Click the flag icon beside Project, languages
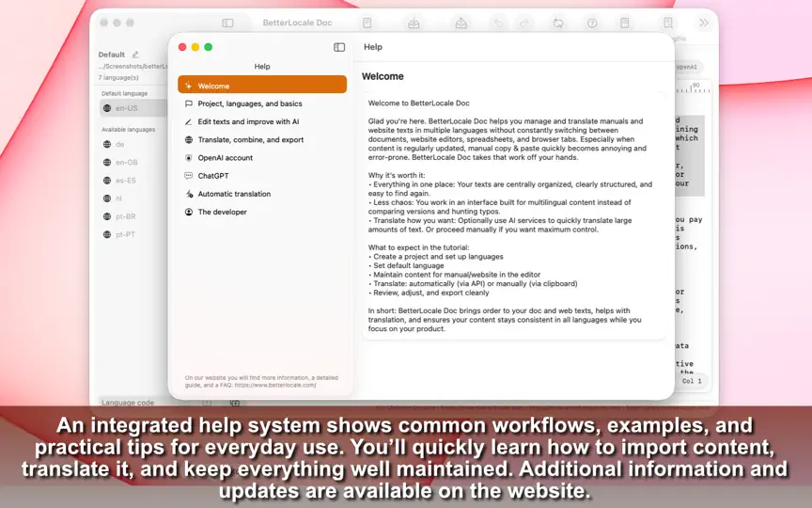 [189, 103]
